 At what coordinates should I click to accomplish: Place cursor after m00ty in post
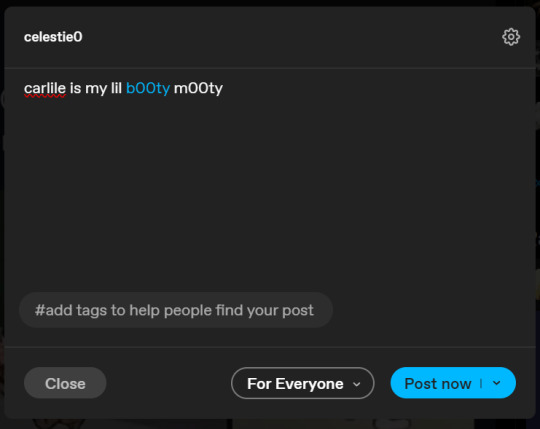tap(224, 88)
